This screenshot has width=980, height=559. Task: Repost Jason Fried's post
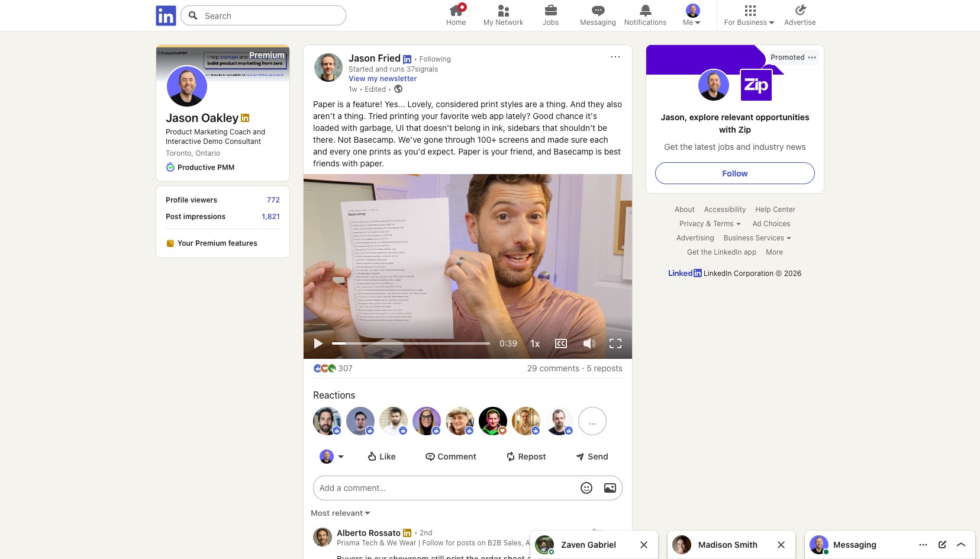point(526,457)
